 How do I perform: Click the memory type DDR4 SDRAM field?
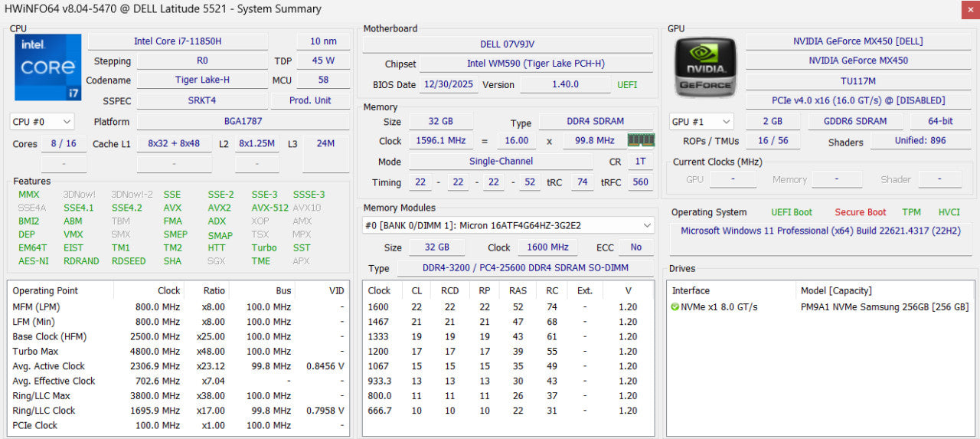pos(596,122)
